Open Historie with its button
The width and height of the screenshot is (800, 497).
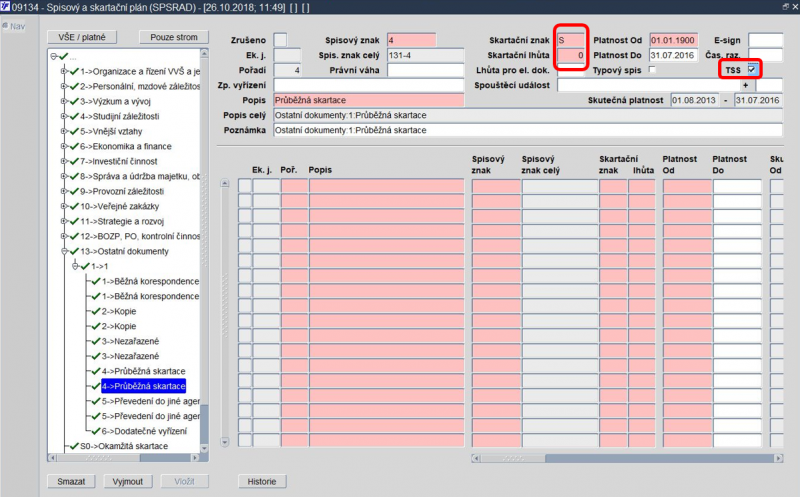click(262, 481)
